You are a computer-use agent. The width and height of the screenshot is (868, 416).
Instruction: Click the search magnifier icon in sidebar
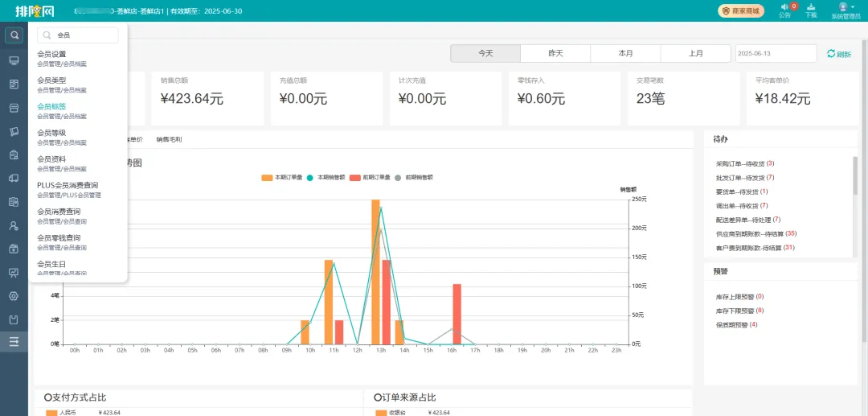pos(14,35)
